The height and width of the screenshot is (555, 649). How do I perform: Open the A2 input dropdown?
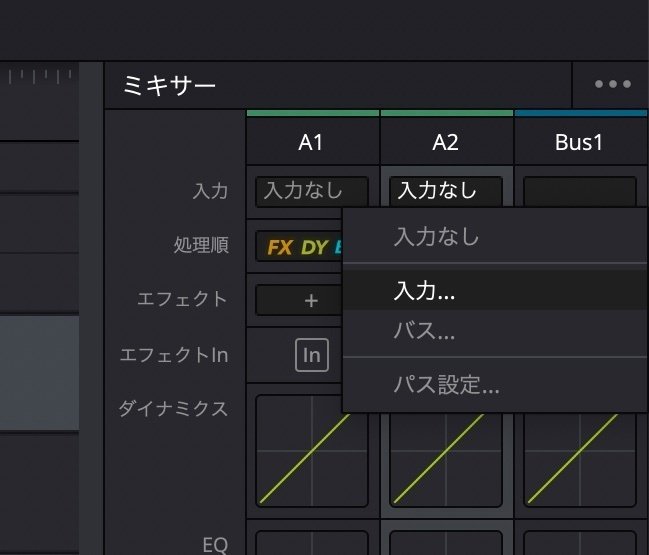[446, 191]
